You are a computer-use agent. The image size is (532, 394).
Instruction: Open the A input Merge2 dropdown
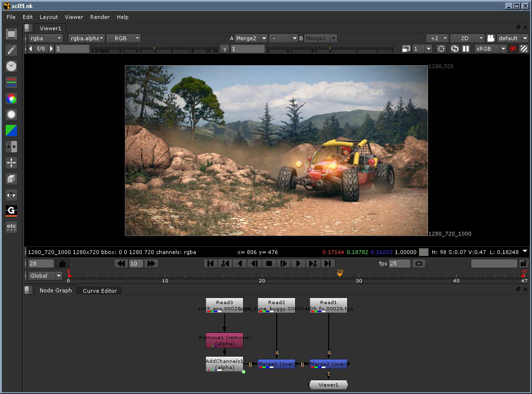tap(251, 38)
